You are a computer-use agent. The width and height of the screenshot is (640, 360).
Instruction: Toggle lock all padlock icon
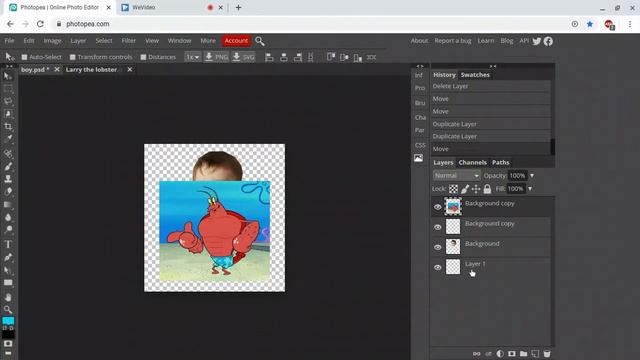487,189
